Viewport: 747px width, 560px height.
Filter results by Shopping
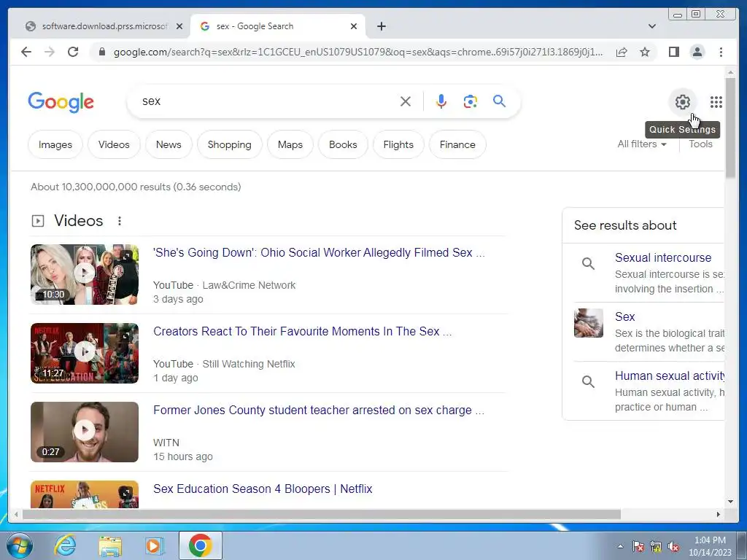229,144
